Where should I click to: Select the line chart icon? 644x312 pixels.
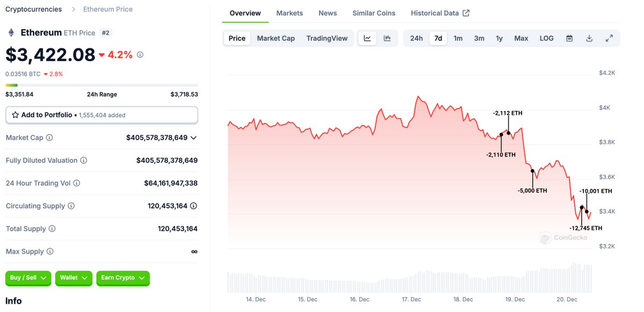point(368,38)
